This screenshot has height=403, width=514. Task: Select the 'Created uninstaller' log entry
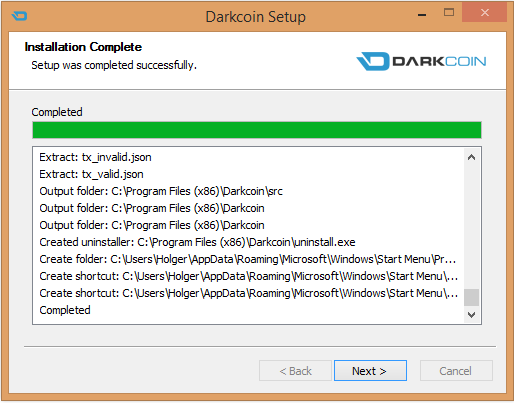click(x=197, y=242)
